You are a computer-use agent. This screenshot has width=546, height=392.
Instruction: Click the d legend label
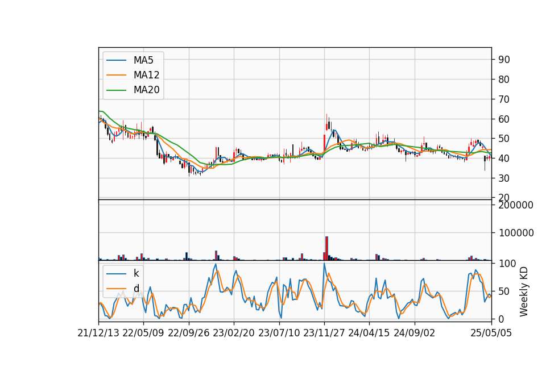[136, 289]
